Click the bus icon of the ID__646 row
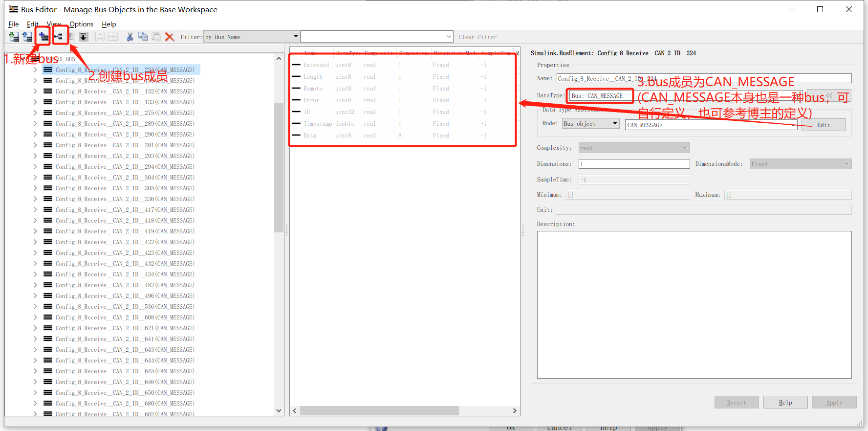The height and width of the screenshot is (431, 868). 48,382
